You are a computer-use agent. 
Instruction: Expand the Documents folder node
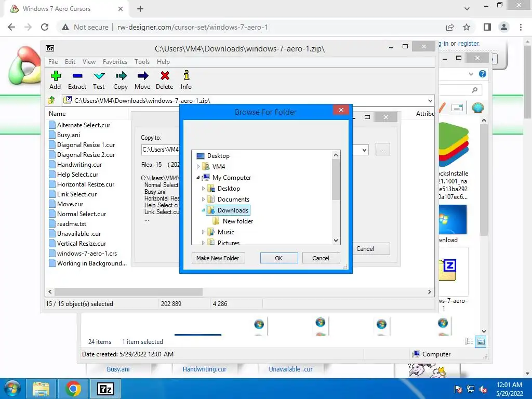[203, 199]
